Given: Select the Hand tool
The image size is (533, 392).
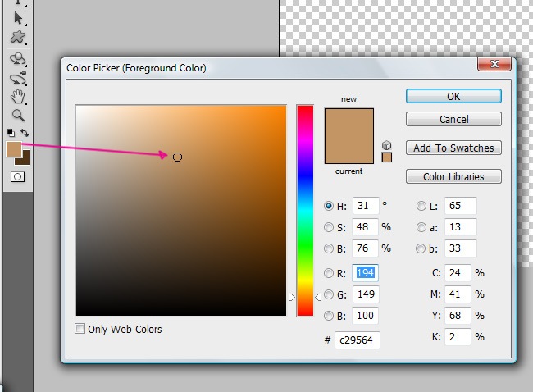Looking at the screenshot, I should pyautogui.click(x=18, y=97).
